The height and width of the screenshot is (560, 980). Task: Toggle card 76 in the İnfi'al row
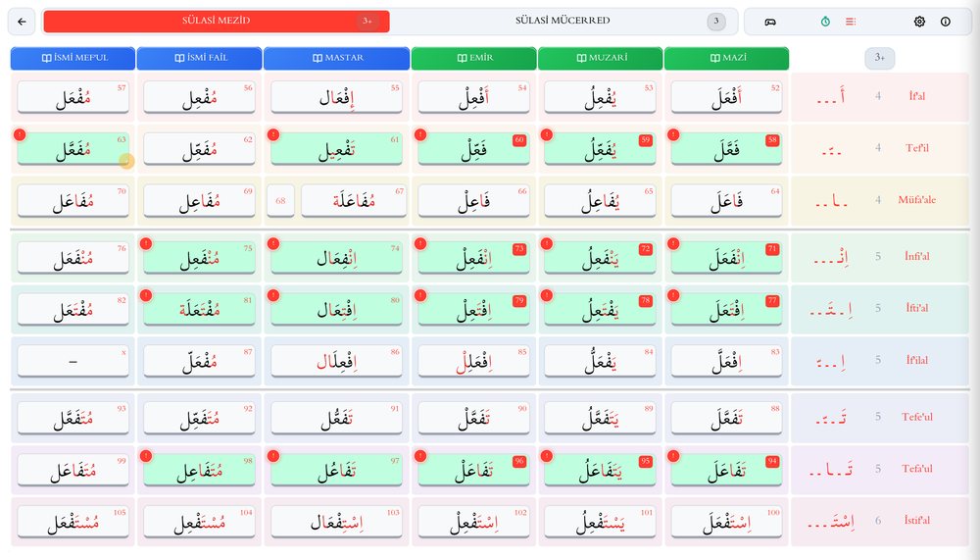pyautogui.click(x=73, y=258)
